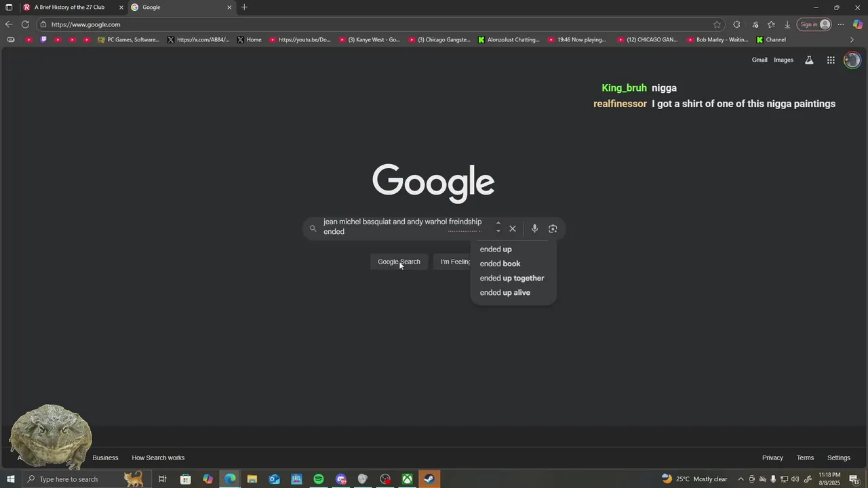The image size is (868, 488).
Task: Open the X Home bookmark
Action: pos(250,40)
